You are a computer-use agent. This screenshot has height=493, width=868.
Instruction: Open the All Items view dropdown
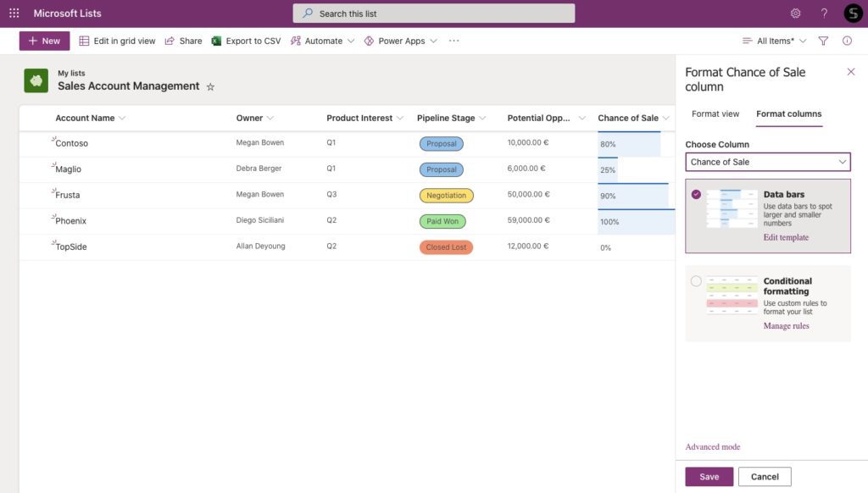(774, 41)
